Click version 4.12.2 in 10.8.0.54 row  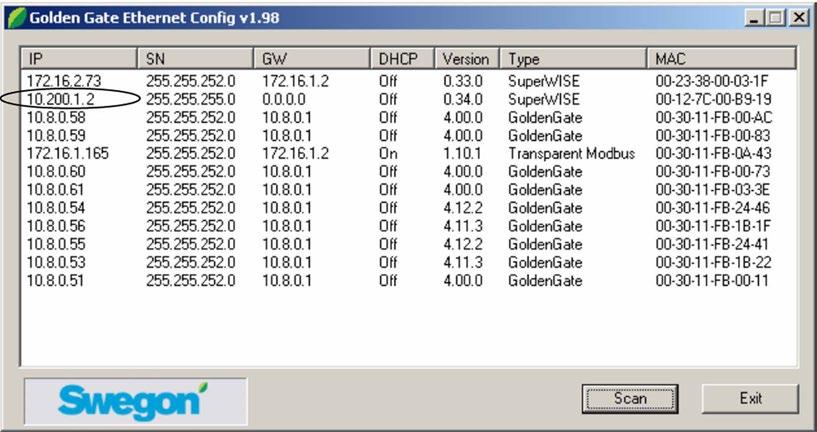coord(463,208)
